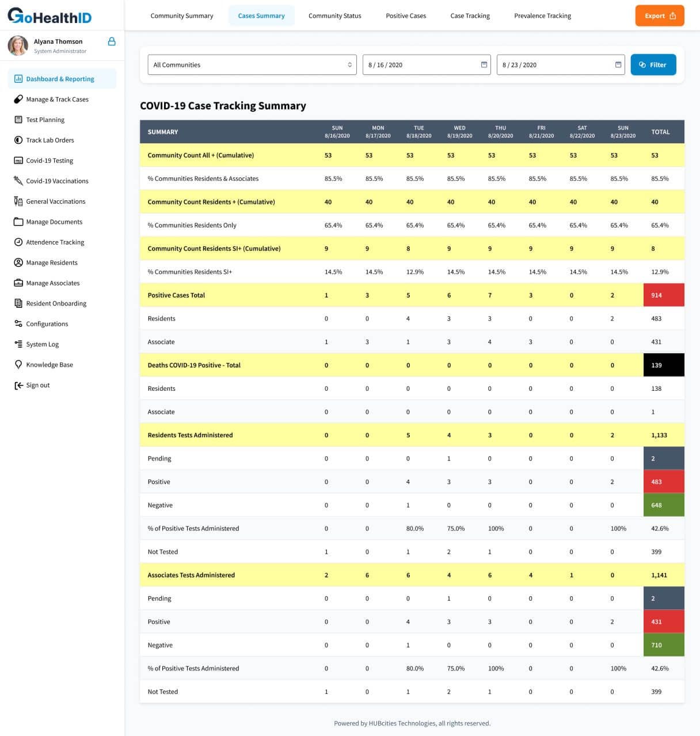Open Manage & Track Cases menu link
The height and width of the screenshot is (736, 700).
pyautogui.click(x=57, y=99)
